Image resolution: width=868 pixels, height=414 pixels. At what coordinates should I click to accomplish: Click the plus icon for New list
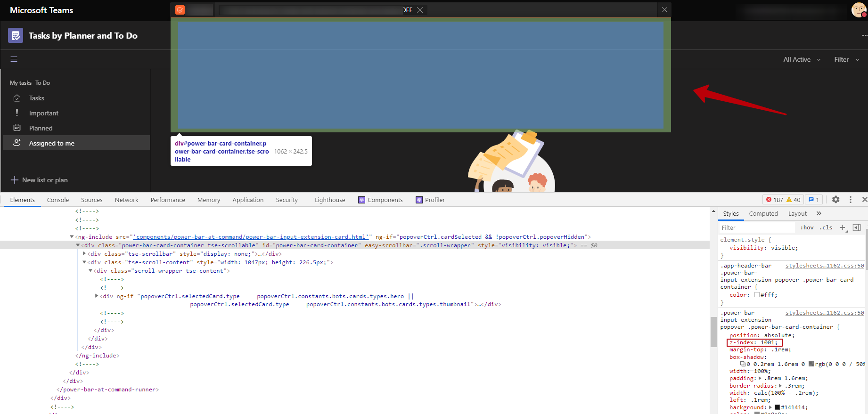pyautogui.click(x=15, y=180)
